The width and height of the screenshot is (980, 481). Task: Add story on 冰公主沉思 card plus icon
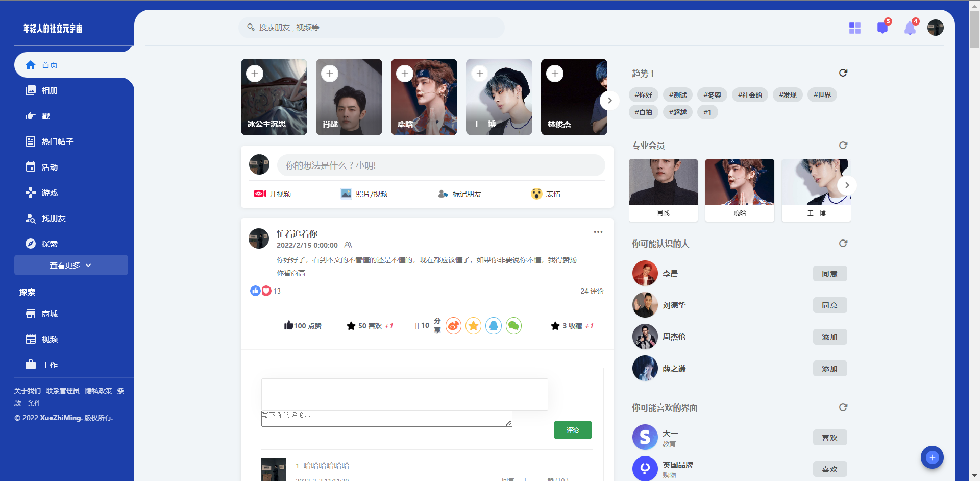tap(255, 74)
